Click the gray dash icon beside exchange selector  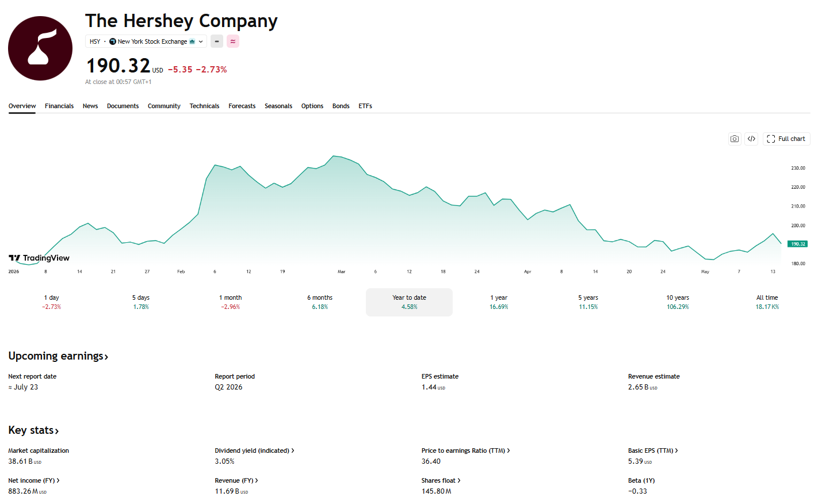217,41
